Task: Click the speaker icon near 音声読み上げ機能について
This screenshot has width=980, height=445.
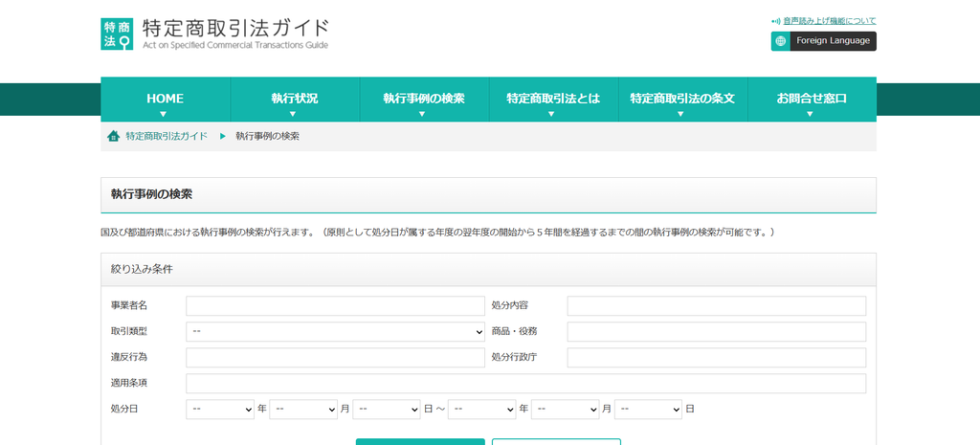Action: [776, 21]
